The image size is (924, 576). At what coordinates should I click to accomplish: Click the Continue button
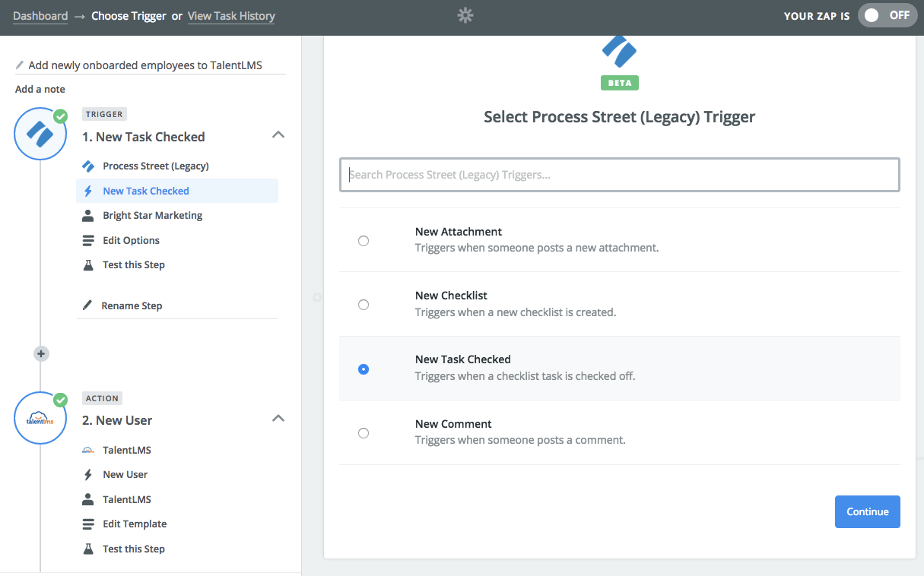[x=868, y=511]
